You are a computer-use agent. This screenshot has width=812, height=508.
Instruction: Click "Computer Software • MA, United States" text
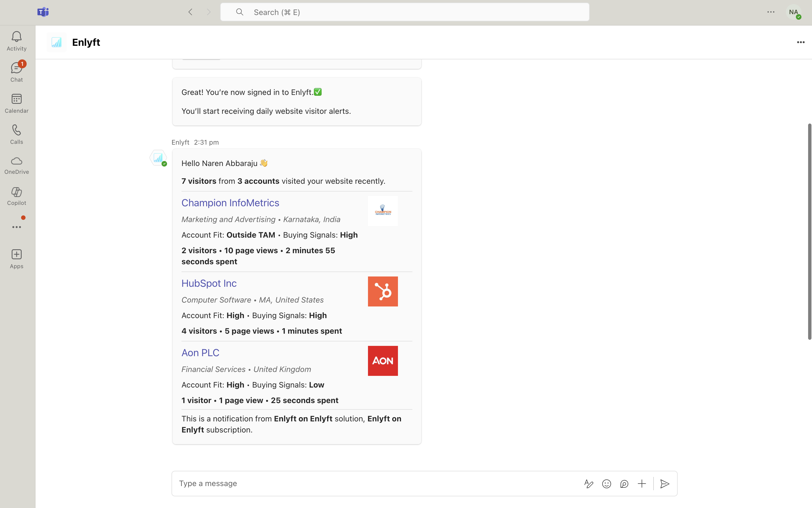pyautogui.click(x=253, y=300)
